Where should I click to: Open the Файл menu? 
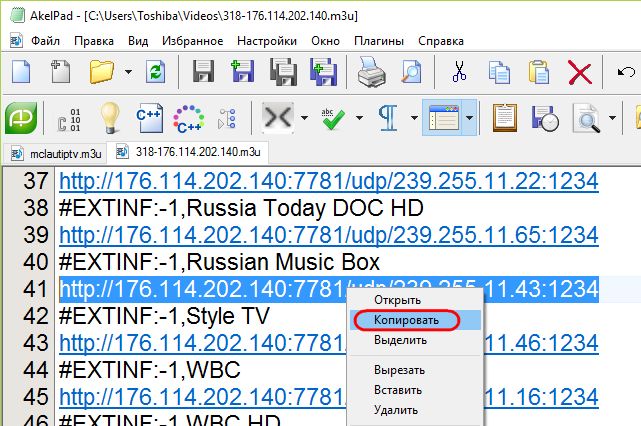(45, 41)
